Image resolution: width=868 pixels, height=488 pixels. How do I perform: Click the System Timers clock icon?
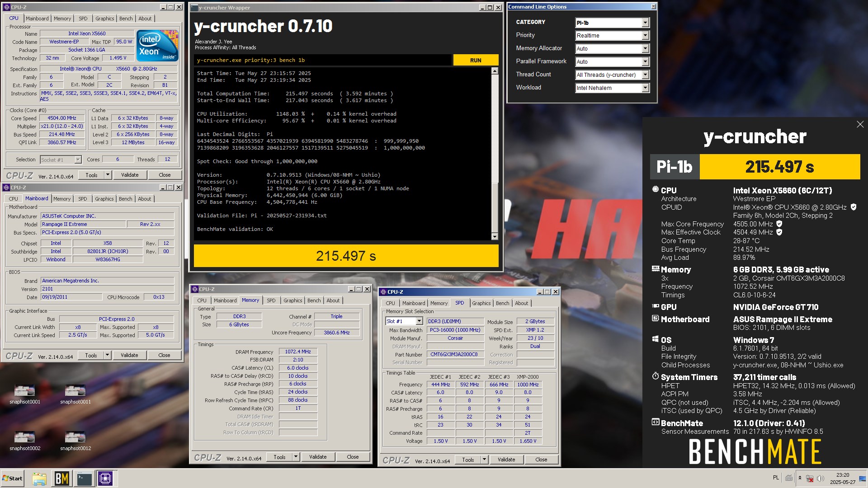(655, 376)
